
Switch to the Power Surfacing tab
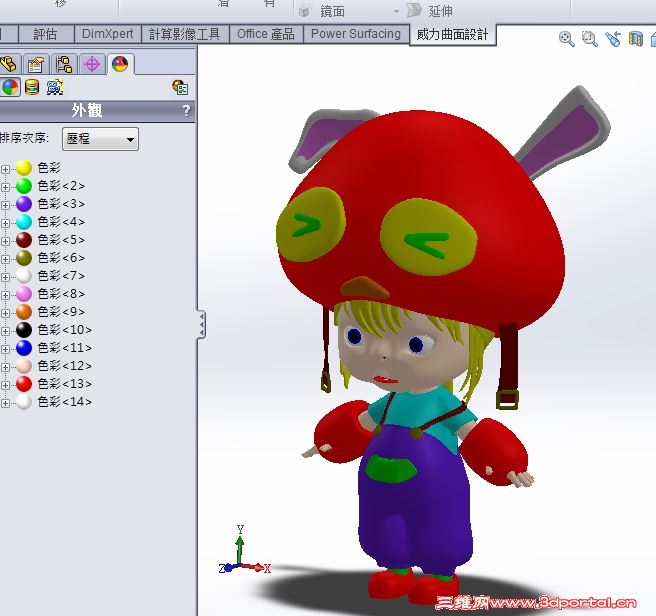[356, 34]
